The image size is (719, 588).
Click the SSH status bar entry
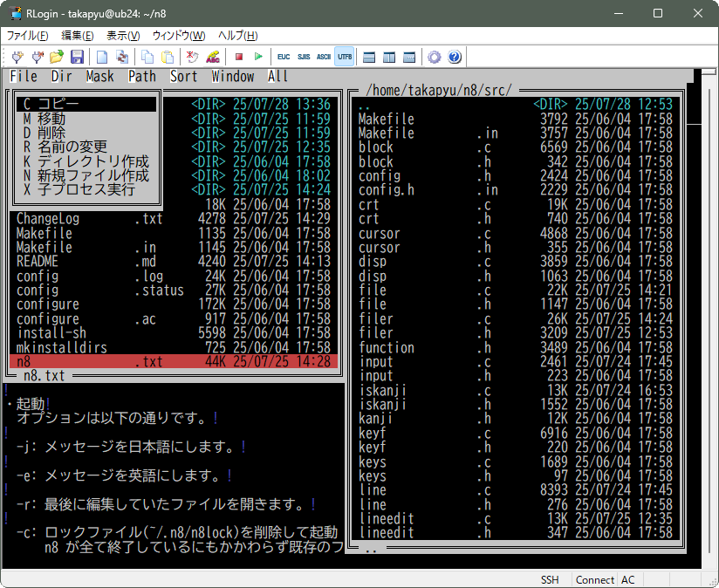[x=550, y=580]
